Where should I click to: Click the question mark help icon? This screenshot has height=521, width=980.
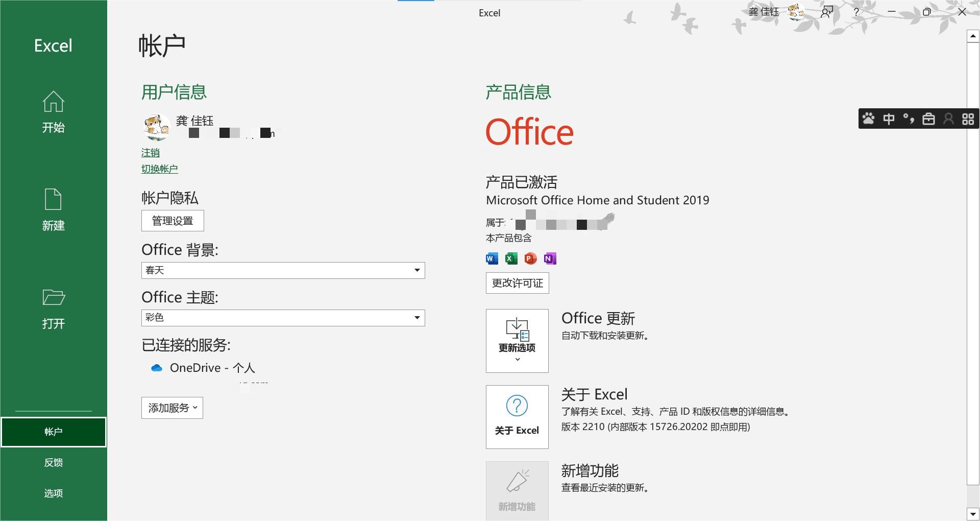pyautogui.click(x=856, y=12)
